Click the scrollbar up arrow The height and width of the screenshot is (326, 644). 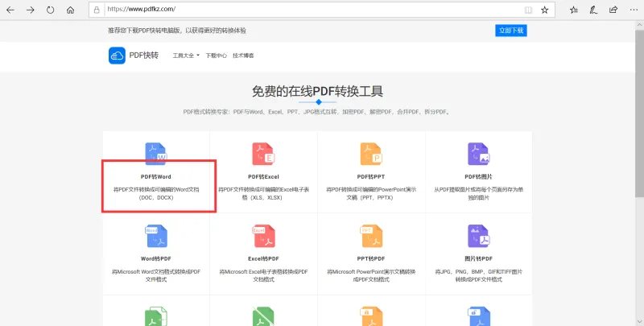pyautogui.click(x=640, y=24)
